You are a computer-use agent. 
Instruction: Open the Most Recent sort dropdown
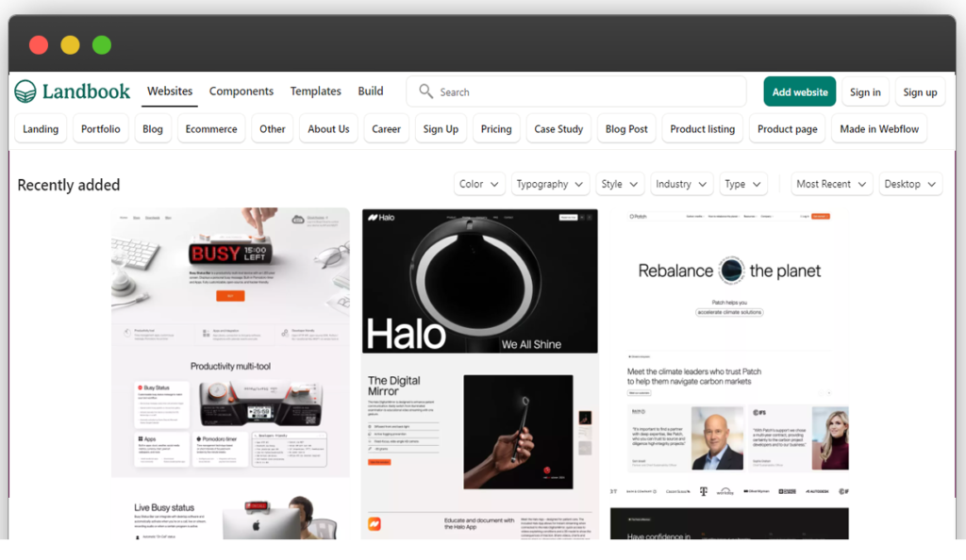coord(832,184)
